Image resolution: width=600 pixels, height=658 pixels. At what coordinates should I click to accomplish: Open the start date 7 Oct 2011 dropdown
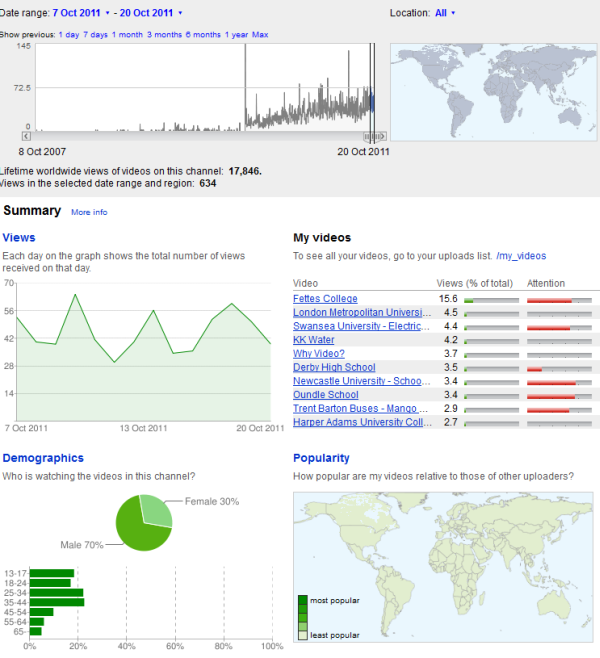click(81, 13)
